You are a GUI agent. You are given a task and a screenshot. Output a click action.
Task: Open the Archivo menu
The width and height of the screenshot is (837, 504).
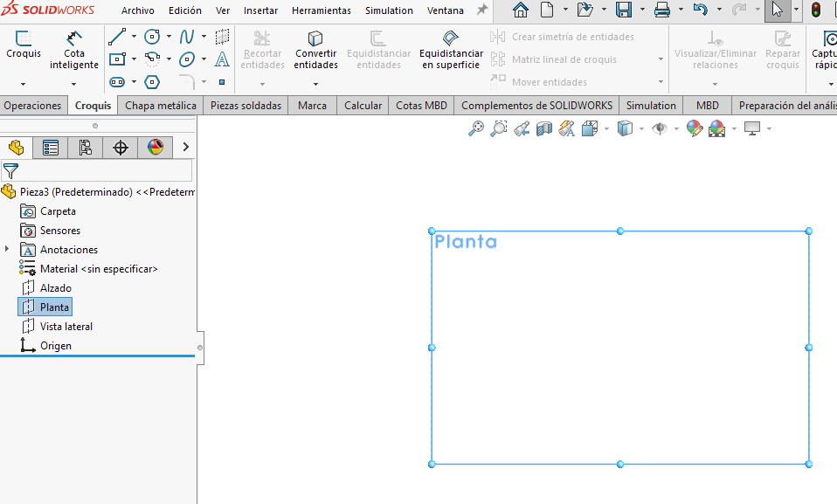138,10
